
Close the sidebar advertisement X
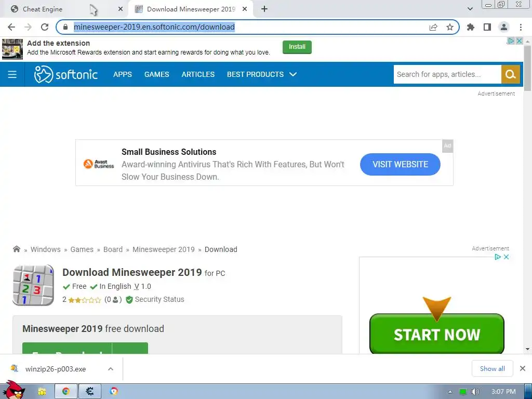(506, 257)
